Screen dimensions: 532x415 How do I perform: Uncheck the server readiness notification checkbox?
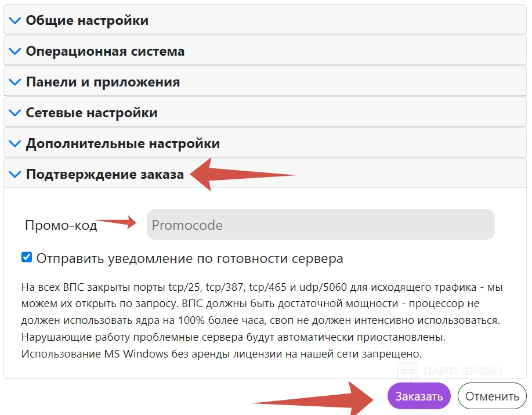(27, 257)
